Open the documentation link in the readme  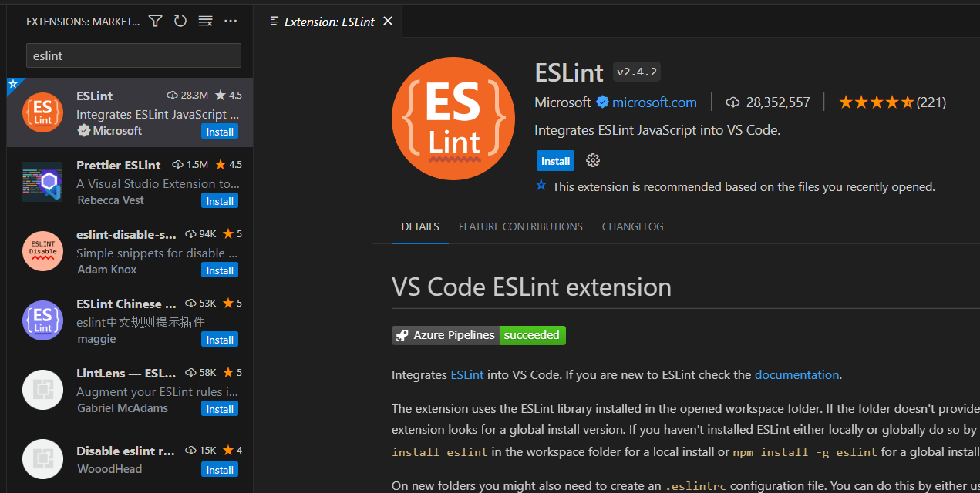796,375
